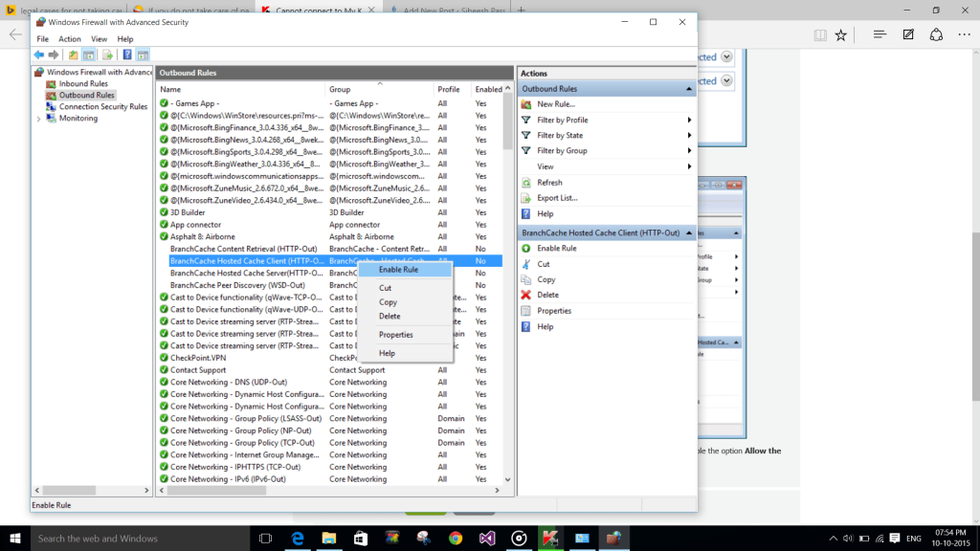Sort rules by the Name column header
980x551 pixels.
coord(240,89)
